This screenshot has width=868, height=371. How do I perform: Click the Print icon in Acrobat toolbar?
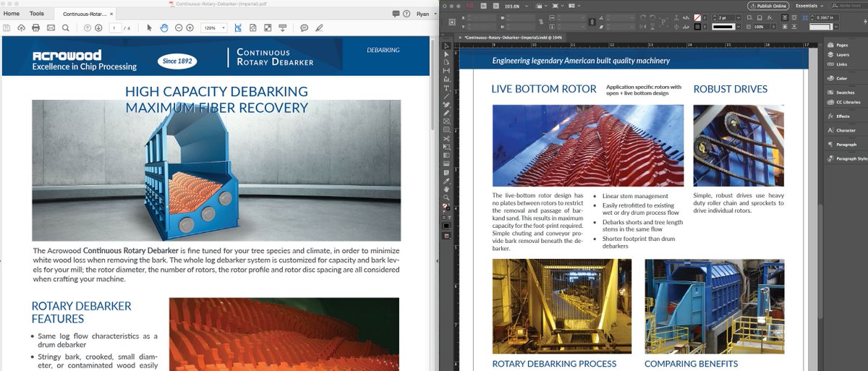pyautogui.click(x=36, y=27)
